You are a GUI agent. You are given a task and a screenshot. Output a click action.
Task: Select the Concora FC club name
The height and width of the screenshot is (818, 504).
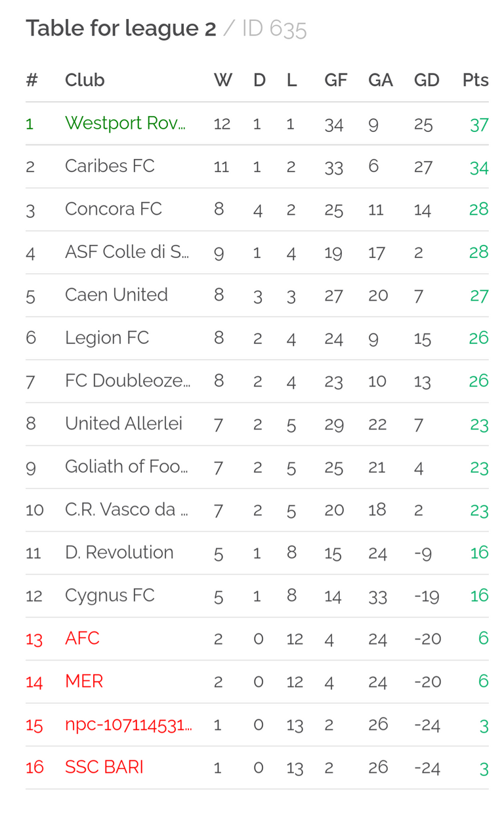tap(113, 209)
